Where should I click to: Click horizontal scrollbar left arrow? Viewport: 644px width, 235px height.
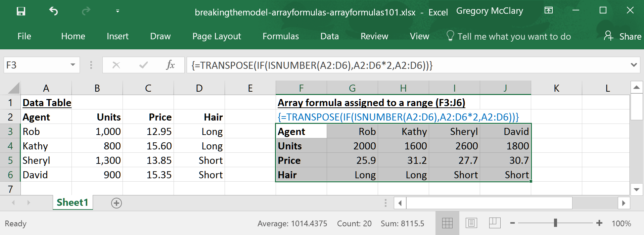tap(400, 203)
